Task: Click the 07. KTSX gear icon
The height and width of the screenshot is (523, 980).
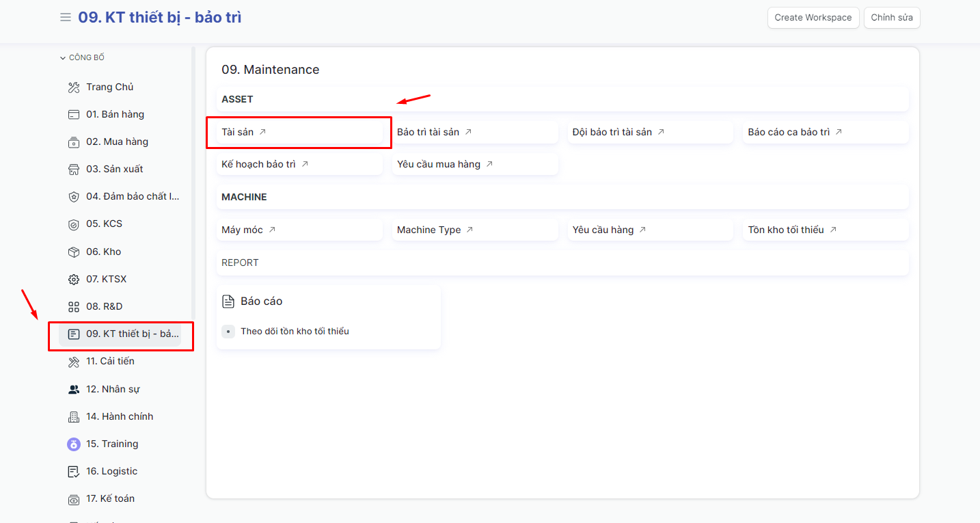Action: tap(74, 280)
